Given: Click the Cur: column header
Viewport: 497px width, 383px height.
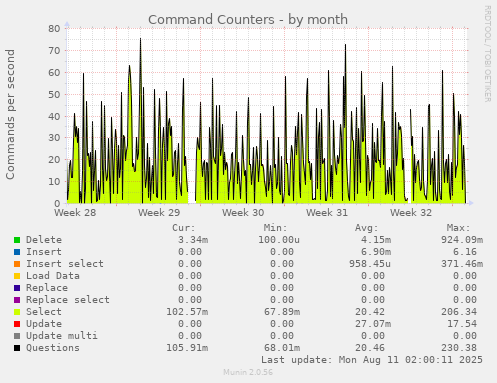Looking at the screenshot, I should pyautogui.click(x=184, y=228).
